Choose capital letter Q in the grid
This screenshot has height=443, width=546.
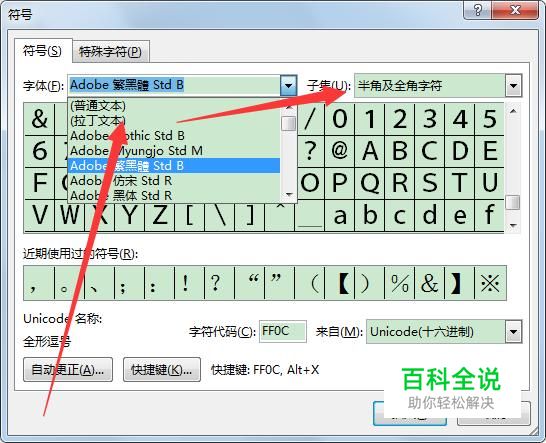(369, 183)
